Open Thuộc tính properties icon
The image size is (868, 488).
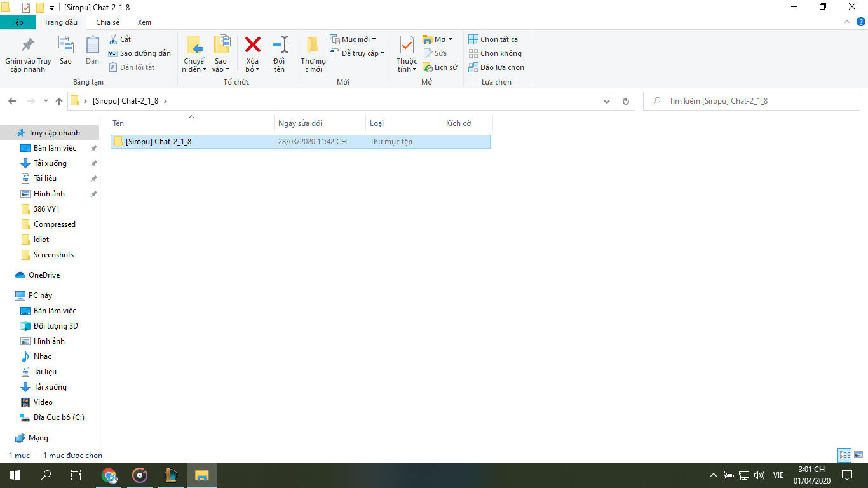point(407,44)
